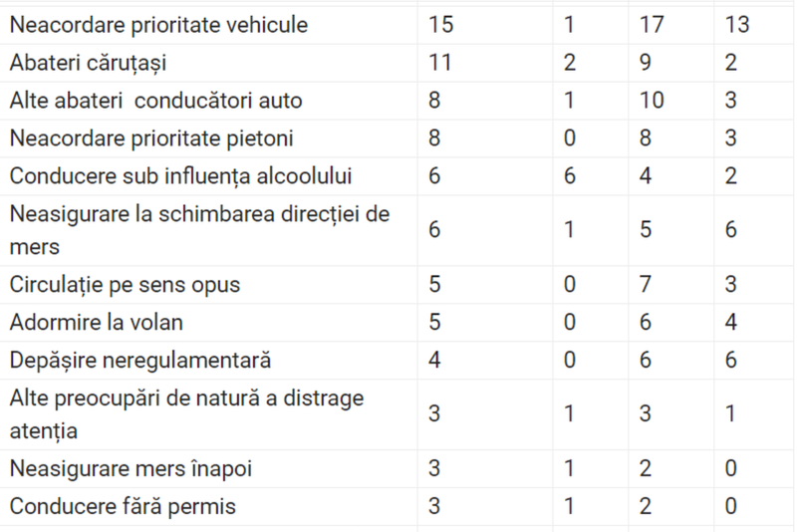Click value 9 in the Abateri căruțași row

[645, 63]
